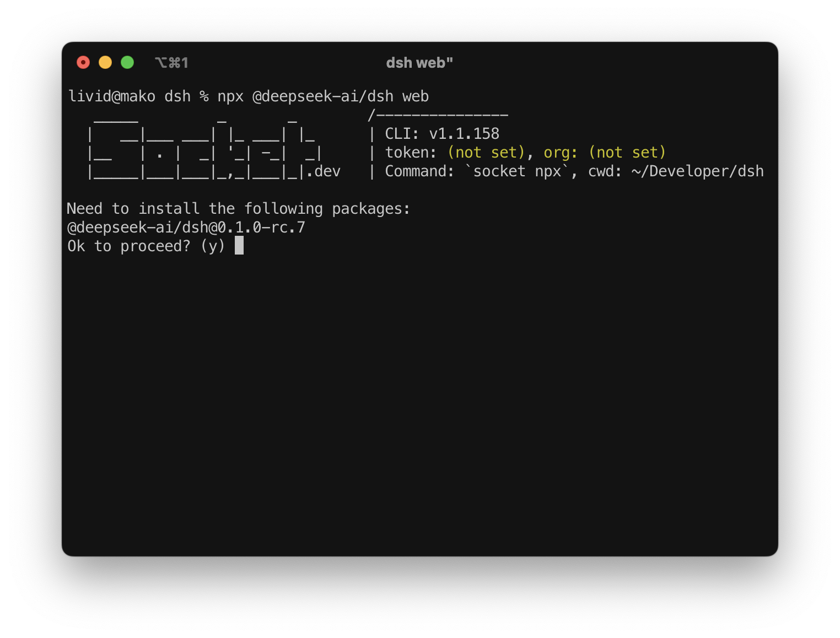This screenshot has height=638, width=840.
Task: Click the yellow 'org:' label
Action: pyautogui.click(x=561, y=153)
